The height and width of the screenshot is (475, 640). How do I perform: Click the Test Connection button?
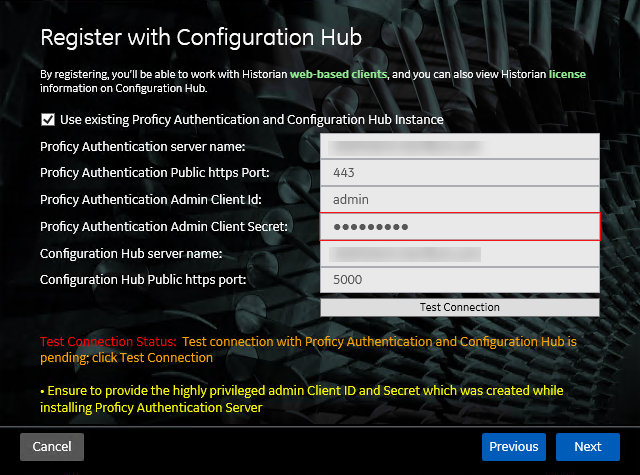(460, 307)
